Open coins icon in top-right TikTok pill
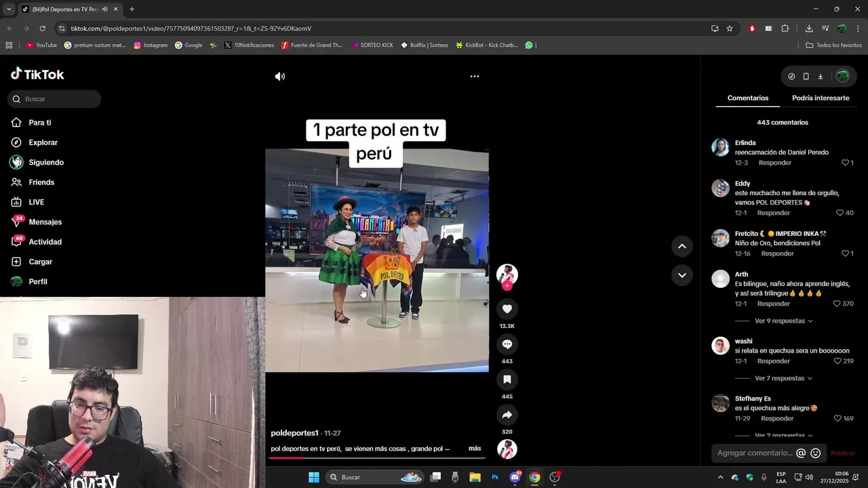 (791, 77)
